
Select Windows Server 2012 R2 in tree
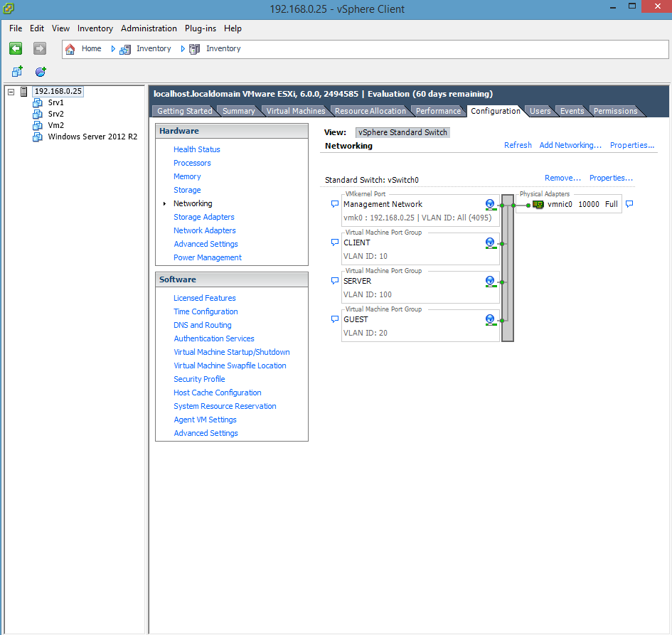[92, 137]
